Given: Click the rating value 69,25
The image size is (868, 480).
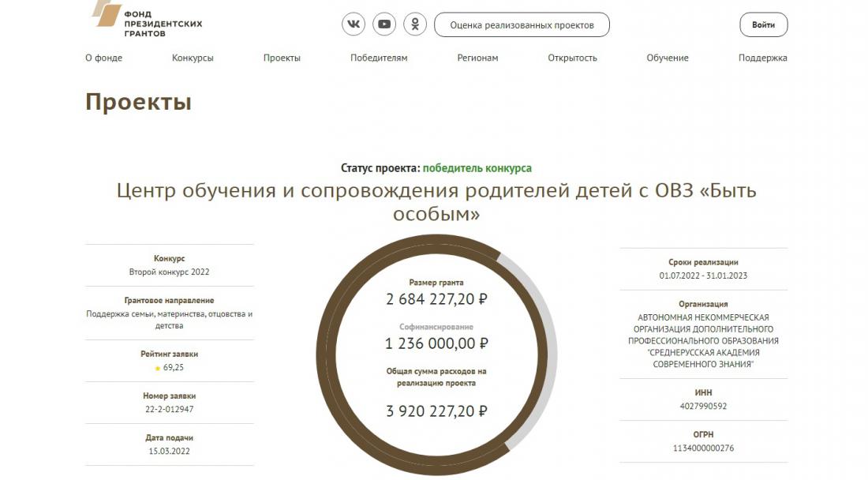Looking at the screenshot, I should click(x=174, y=367).
